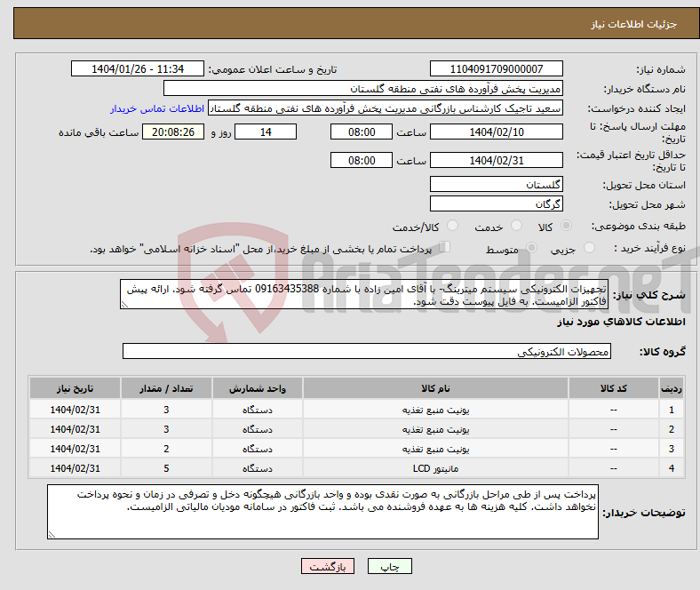Click the delivery province field گلستان
The height and width of the screenshot is (590, 700).
497,184
